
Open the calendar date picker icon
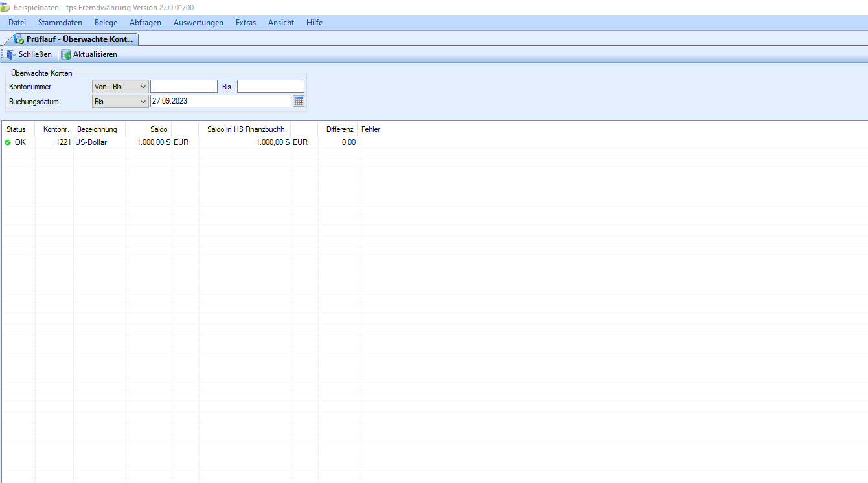(299, 102)
